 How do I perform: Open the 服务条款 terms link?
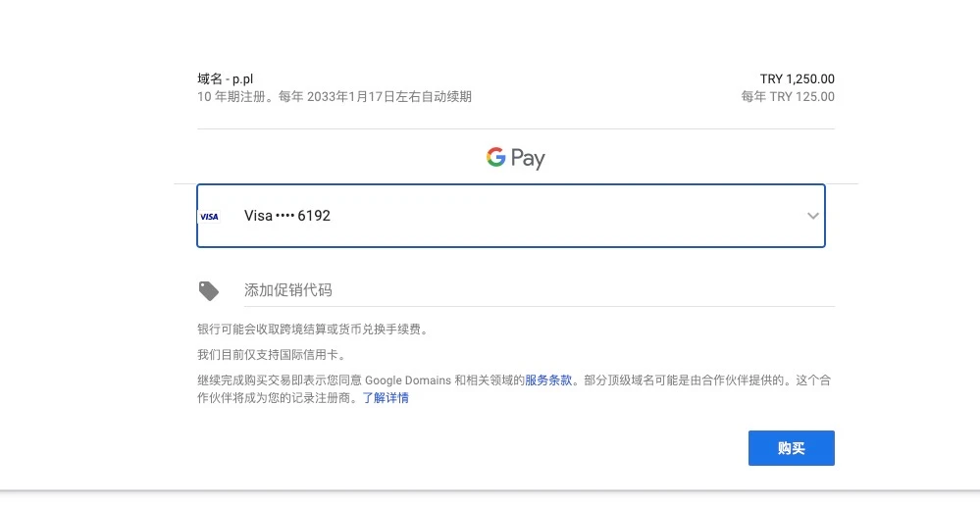point(548,380)
